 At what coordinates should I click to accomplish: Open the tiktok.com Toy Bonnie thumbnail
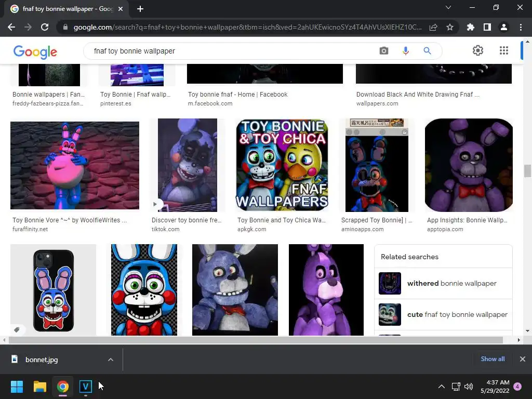coord(187,165)
